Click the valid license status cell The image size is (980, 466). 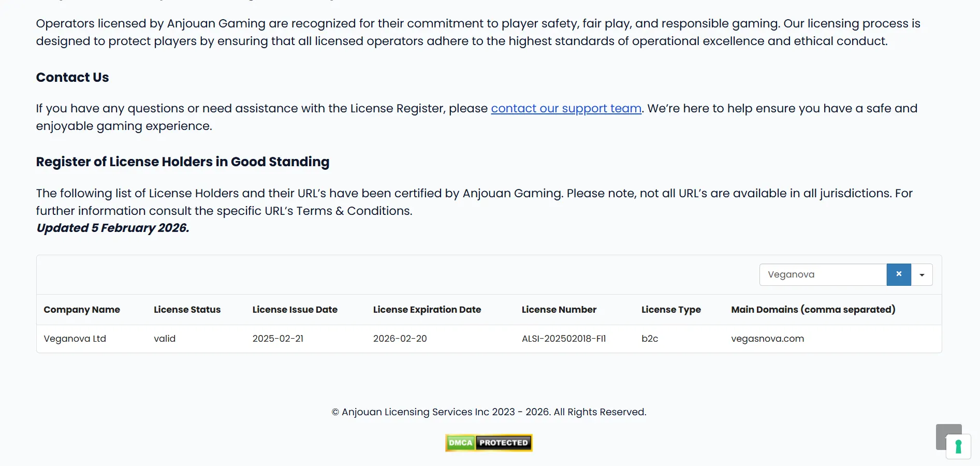[x=165, y=339]
